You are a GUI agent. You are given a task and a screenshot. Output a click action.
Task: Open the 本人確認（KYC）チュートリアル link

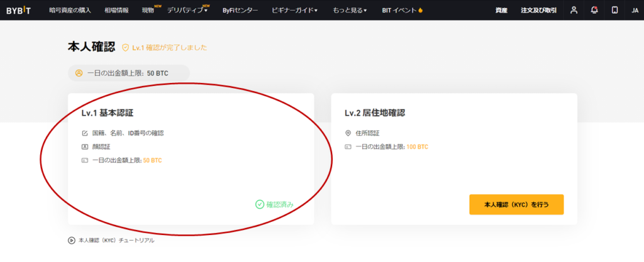116,241
